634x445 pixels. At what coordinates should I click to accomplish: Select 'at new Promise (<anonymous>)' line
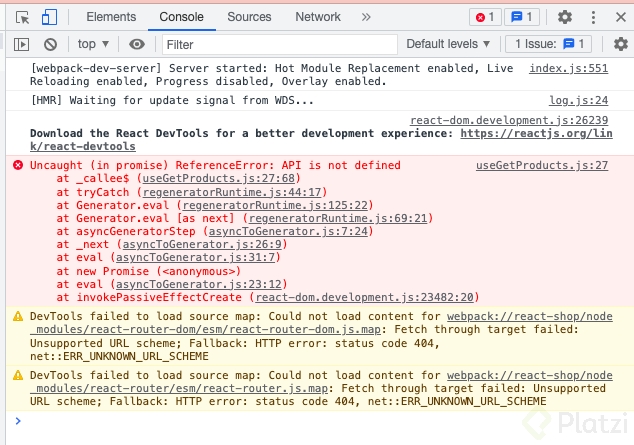click(x=148, y=271)
